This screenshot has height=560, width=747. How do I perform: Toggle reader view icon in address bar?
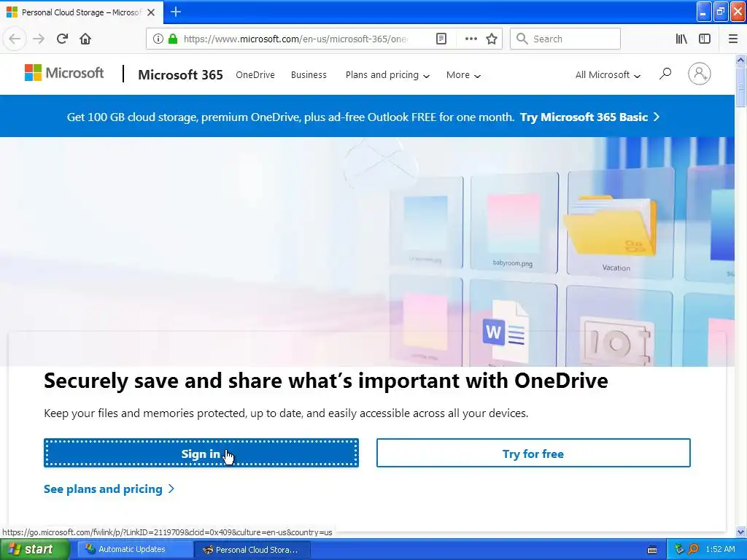point(441,39)
